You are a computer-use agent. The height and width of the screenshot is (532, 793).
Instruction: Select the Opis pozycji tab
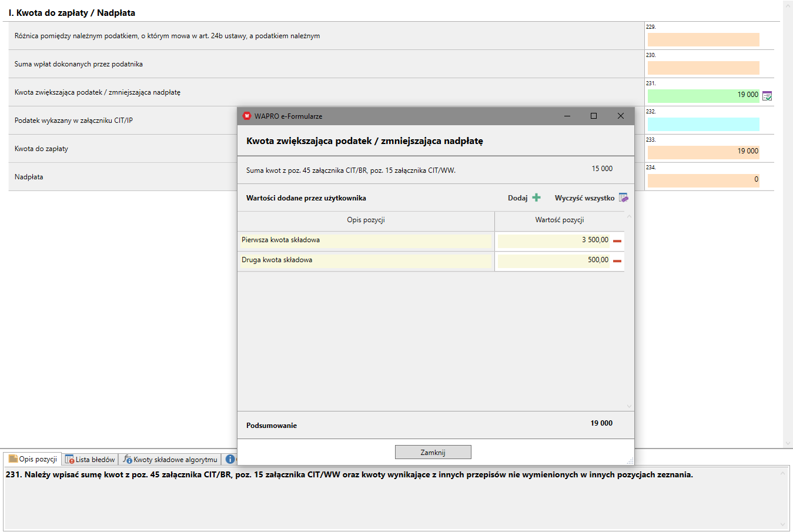click(33, 459)
